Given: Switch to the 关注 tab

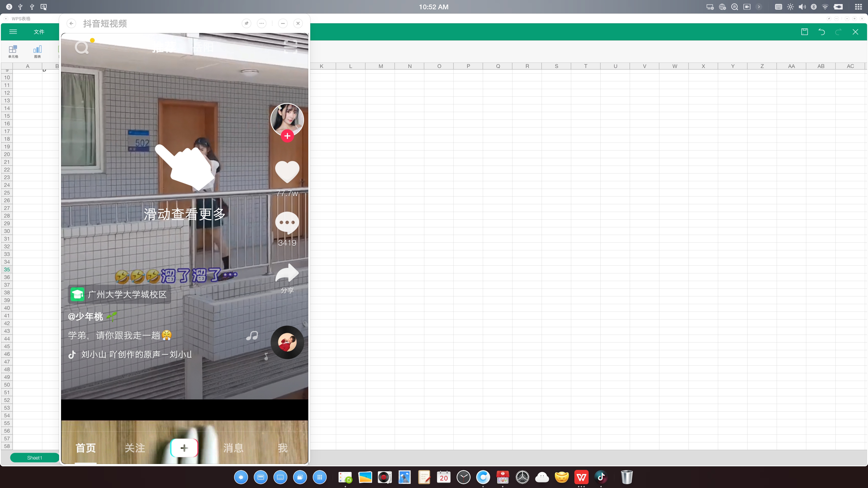Looking at the screenshot, I should [x=135, y=448].
